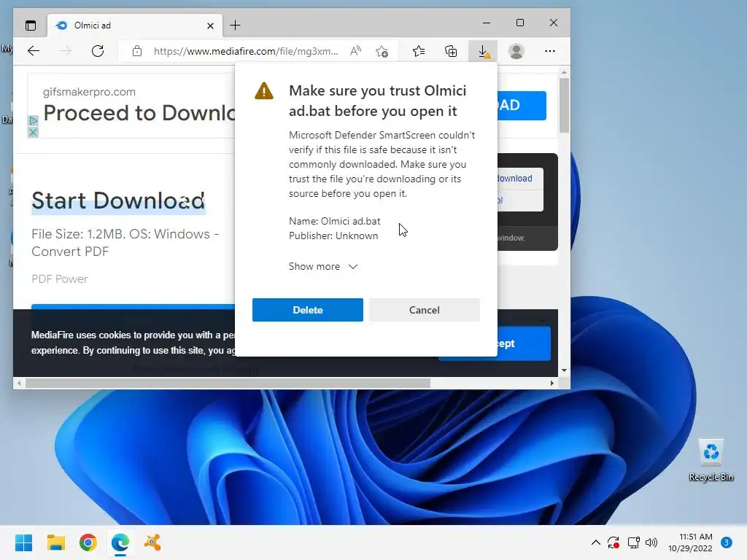747x560 pixels.
Task: Close the Olmici ad tab
Action: tap(210, 26)
